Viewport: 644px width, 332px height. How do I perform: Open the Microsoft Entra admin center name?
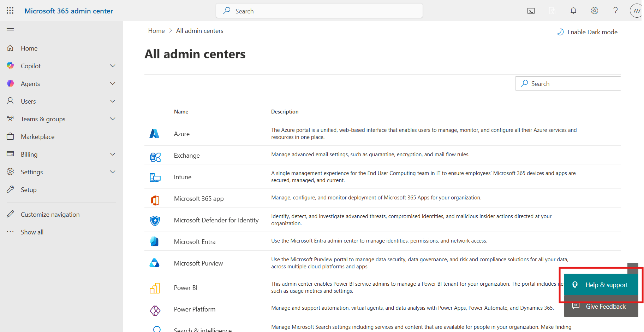tap(195, 242)
